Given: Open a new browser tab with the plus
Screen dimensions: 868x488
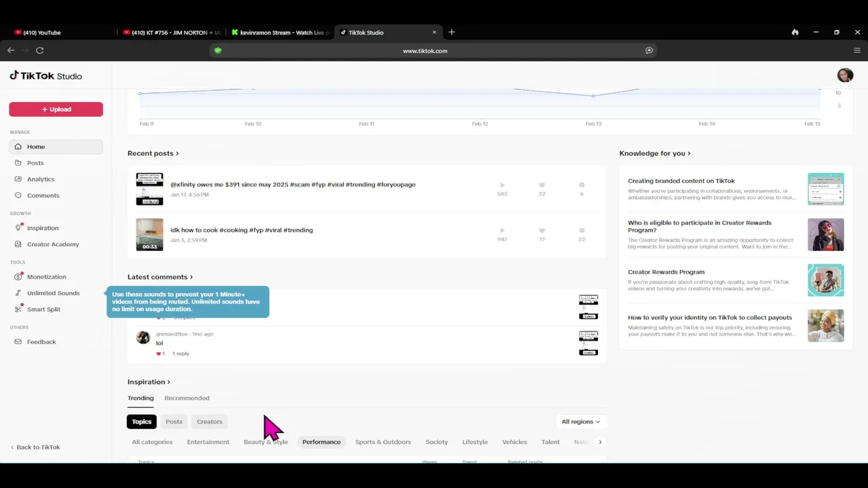Looking at the screenshot, I should 452,32.
